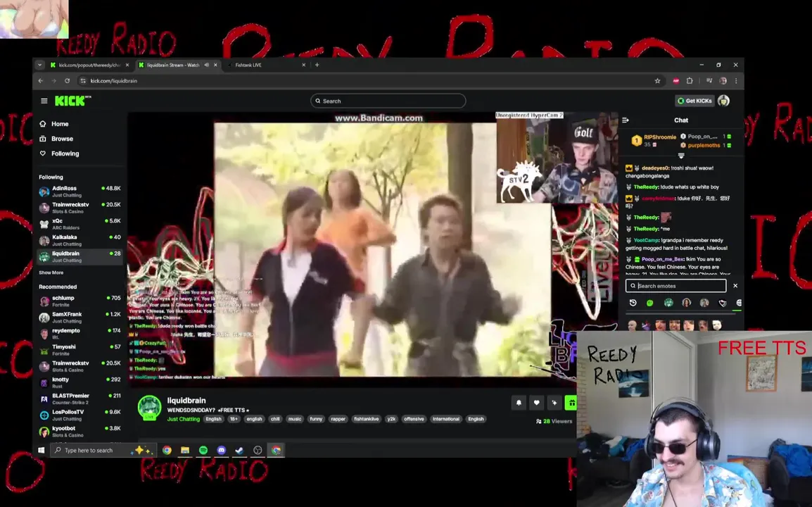Image resolution: width=812 pixels, height=507 pixels.
Task: Click the heart follow button under stream
Action: click(536, 403)
